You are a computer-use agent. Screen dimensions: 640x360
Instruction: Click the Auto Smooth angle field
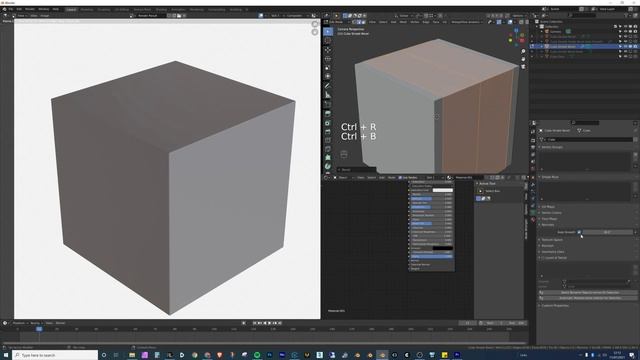pos(607,232)
